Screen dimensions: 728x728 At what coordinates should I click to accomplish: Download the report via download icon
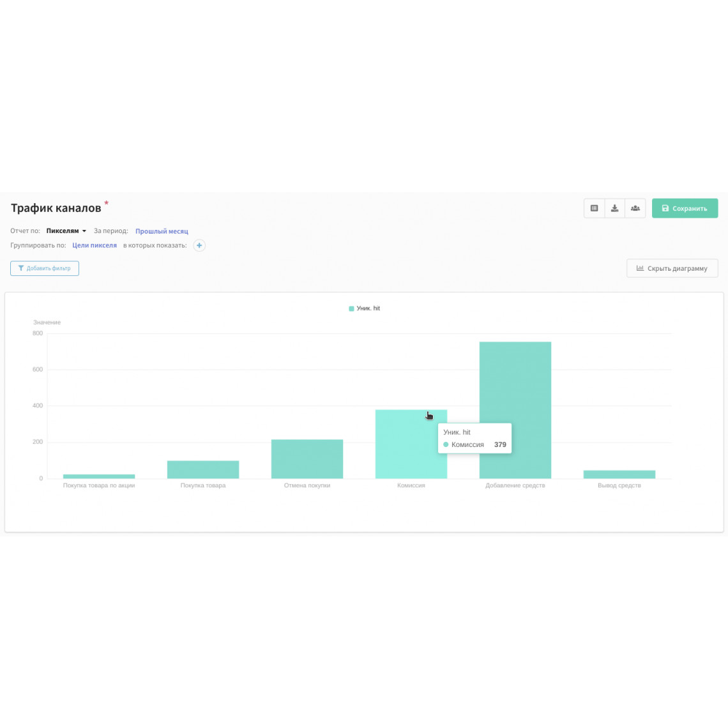pyautogui.click(x=614, y=208)
